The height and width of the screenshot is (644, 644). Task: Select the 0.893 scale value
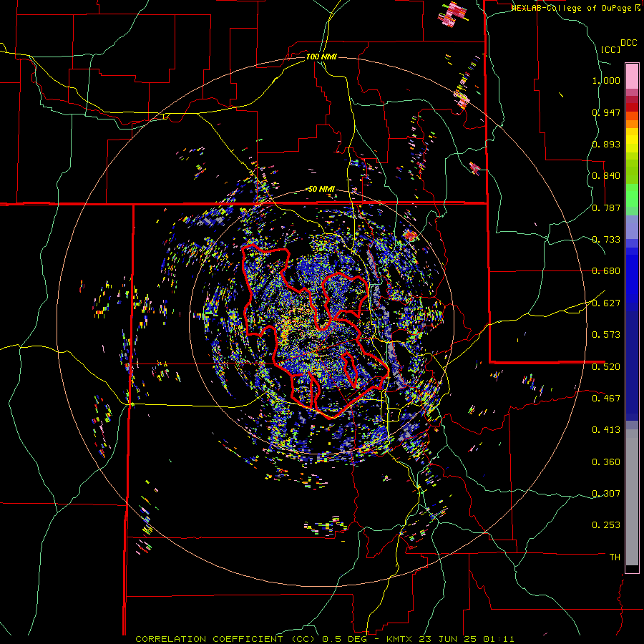pyautogui.click(x=606, y=144)
